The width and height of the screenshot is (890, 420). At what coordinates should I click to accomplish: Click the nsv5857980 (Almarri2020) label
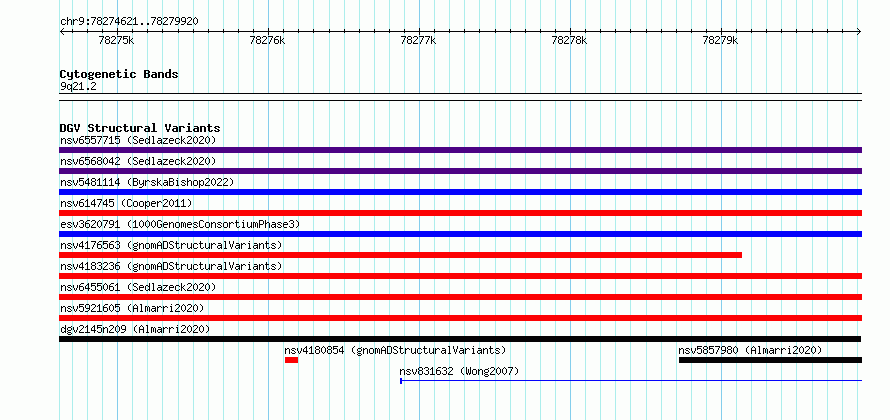[750, 350]
